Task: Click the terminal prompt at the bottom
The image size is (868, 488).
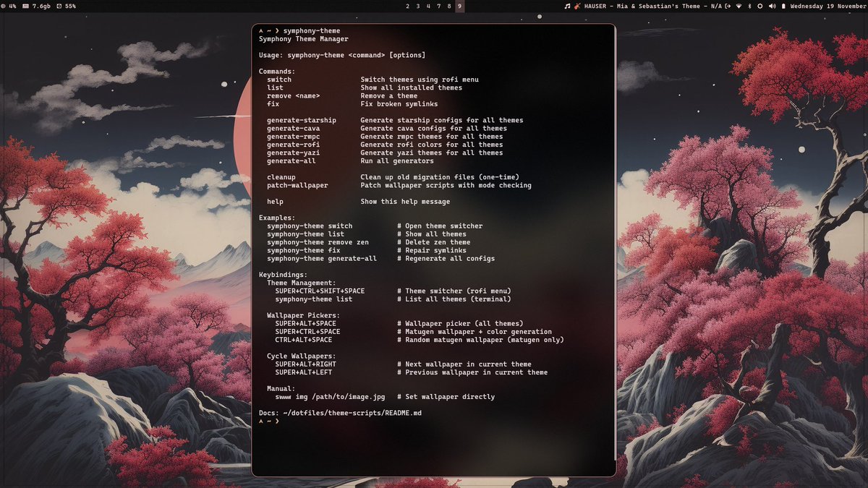Action: pos(268,421)
